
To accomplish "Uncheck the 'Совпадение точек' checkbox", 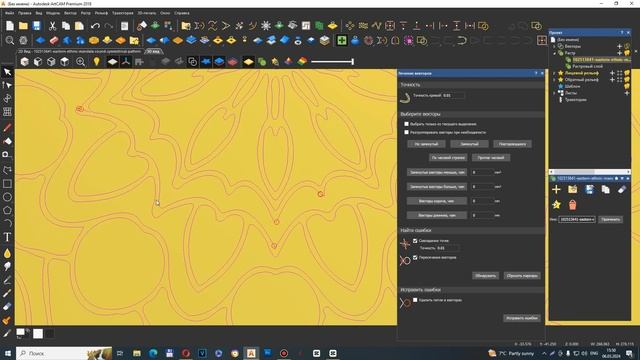I will (415, 241).
